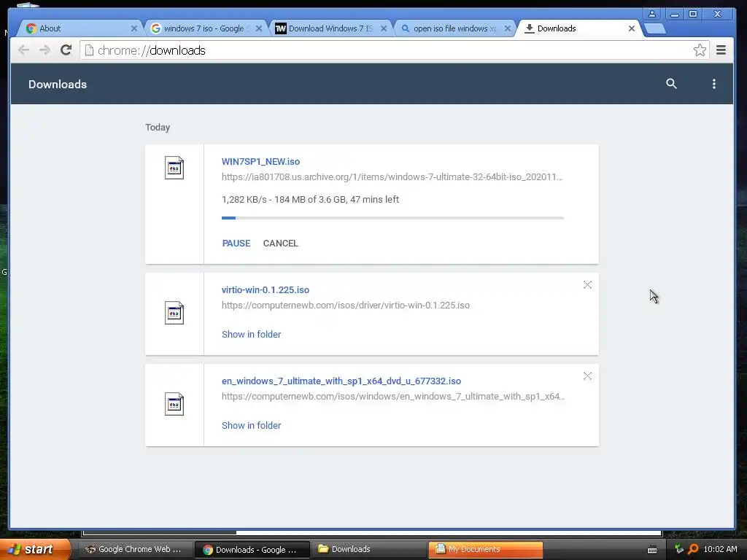The height and width of the screenshot is (560, 747).
Task: Switch to the open iso file windows tab
Action: 454,28
